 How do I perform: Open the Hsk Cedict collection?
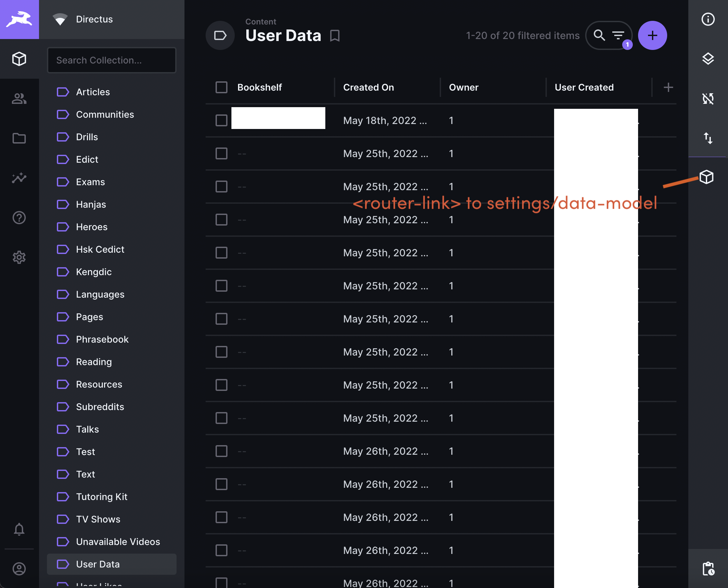112,249
